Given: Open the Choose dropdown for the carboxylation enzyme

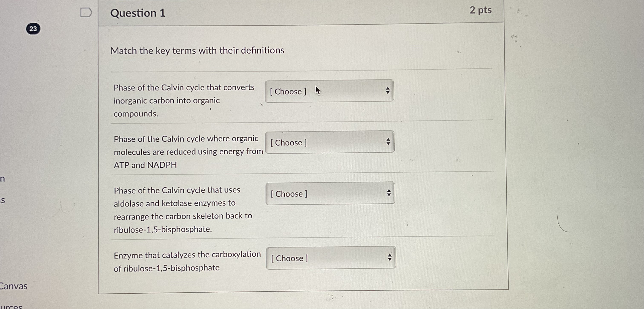Looking at the screenshot, I should coord(326,258).
